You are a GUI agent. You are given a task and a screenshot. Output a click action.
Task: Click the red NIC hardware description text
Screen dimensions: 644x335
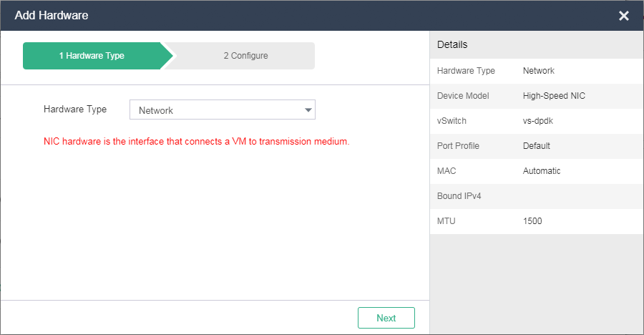pos(196,142)
